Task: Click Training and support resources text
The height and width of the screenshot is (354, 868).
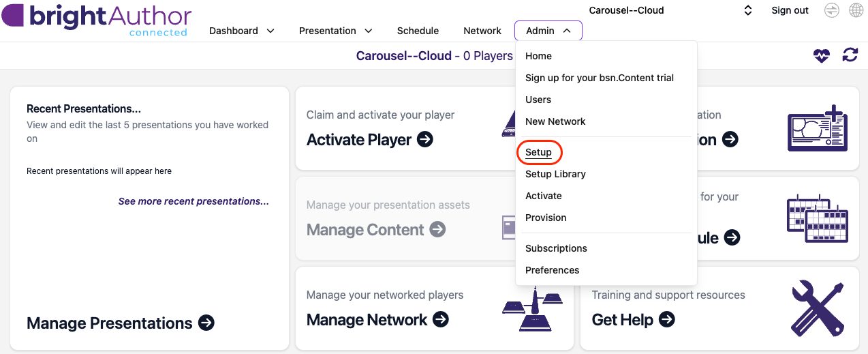Action: [668, 295]
